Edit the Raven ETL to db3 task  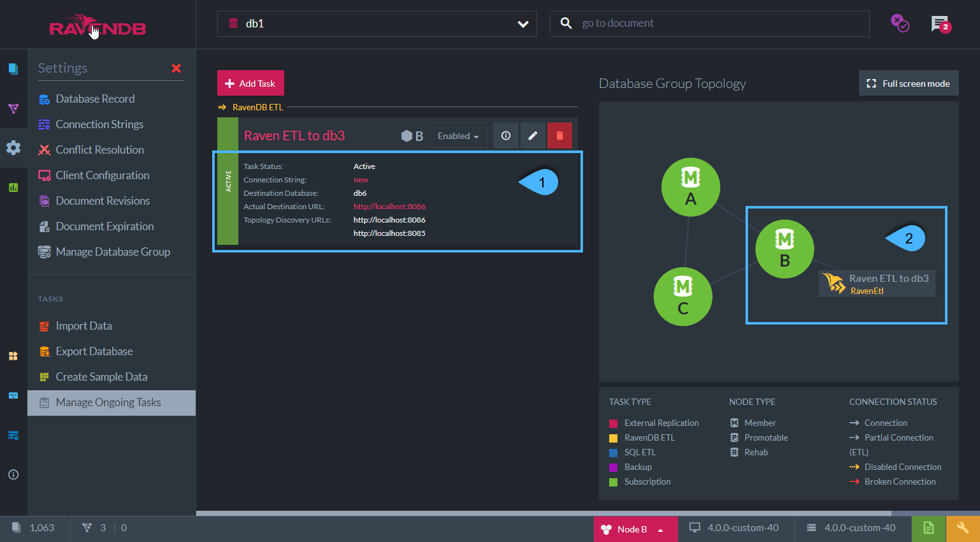pos(533,136)
